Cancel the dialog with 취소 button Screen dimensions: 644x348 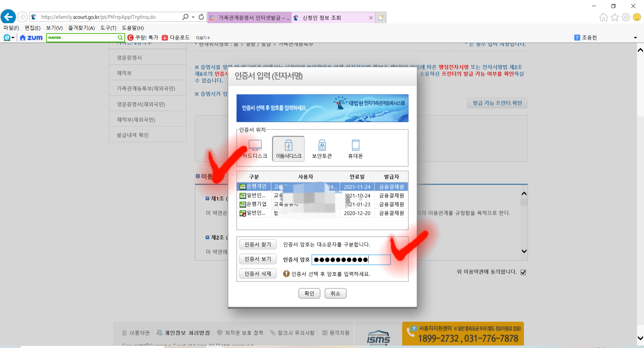tap(335, 293)
